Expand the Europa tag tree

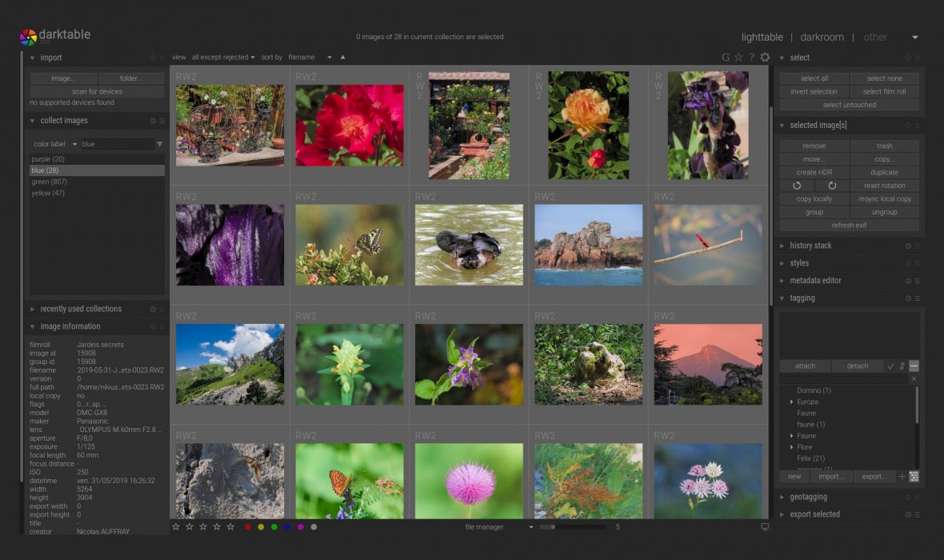792,402
